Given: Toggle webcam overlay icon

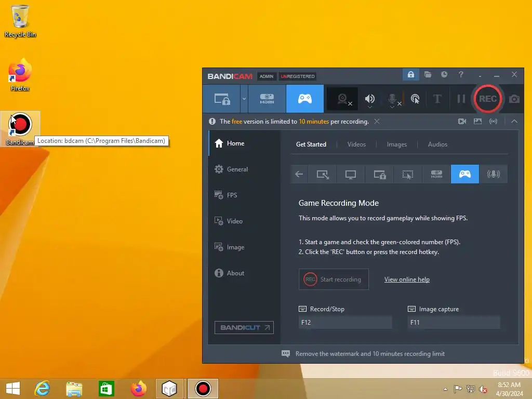Looking at the screenshot, I should [343, 99].
